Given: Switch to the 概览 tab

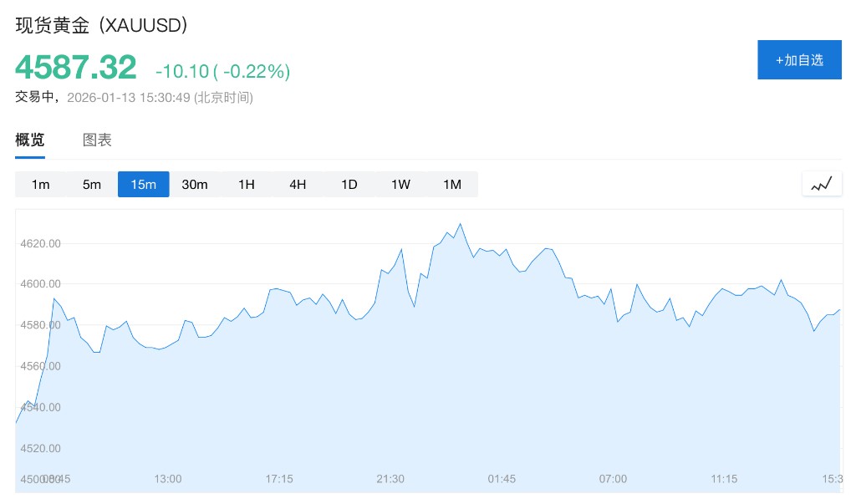Looking at the screenshot, I should coord(30,140).
